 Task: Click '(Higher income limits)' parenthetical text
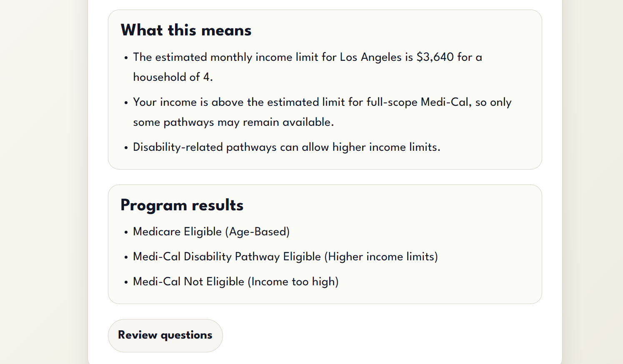381,257
